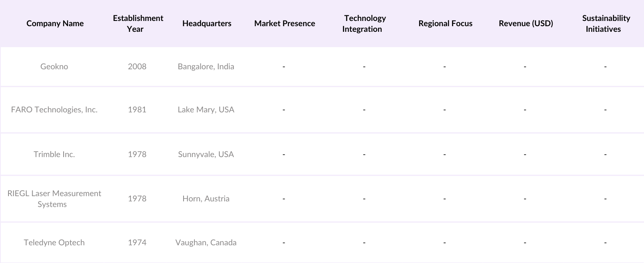
Task: Click the Company Name column header
Action: (55, 23)
